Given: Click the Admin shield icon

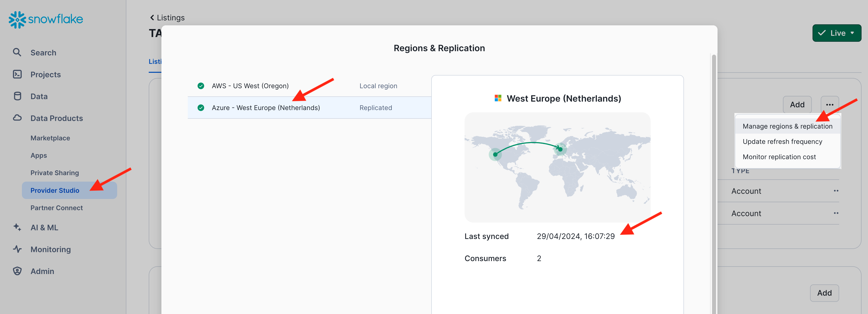Looking at the screenshot, I should coord(17,271).
